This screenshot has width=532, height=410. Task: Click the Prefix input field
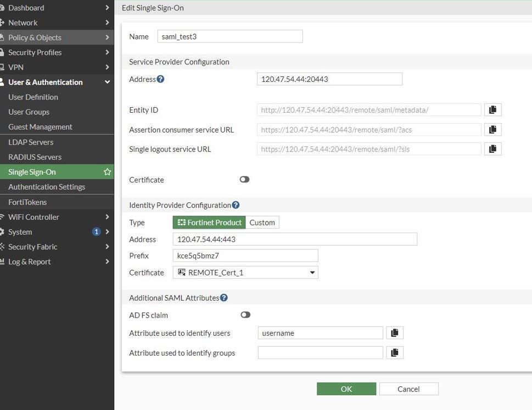pos(245,256)
